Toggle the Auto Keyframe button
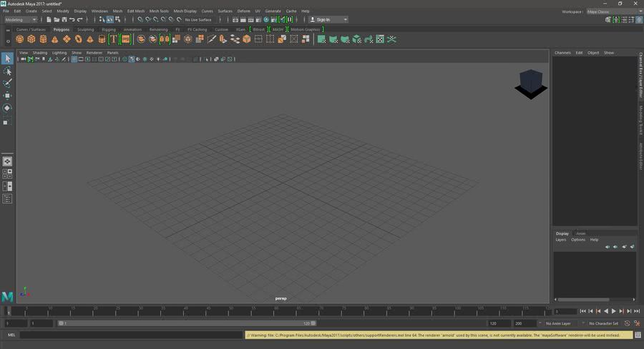644x349 pixels. click(627, 323)
